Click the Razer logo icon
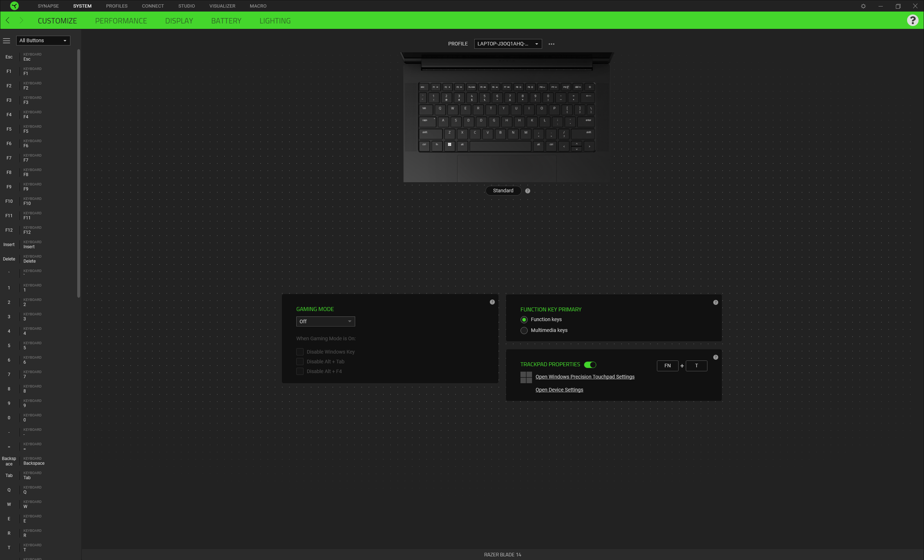The height and width of the screenshot is (560, 924). [14, 6]
